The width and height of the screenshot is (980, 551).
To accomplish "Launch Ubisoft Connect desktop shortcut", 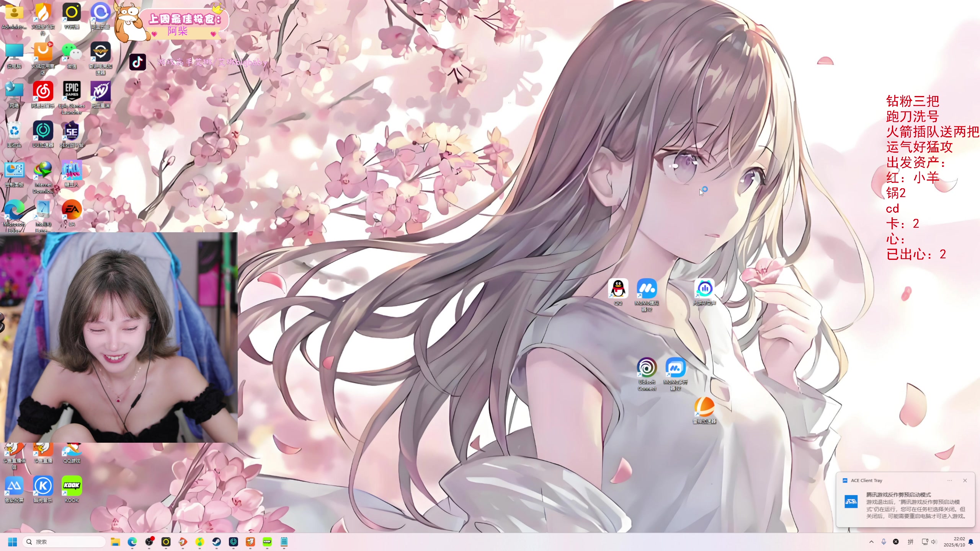I will pos(647,374).
